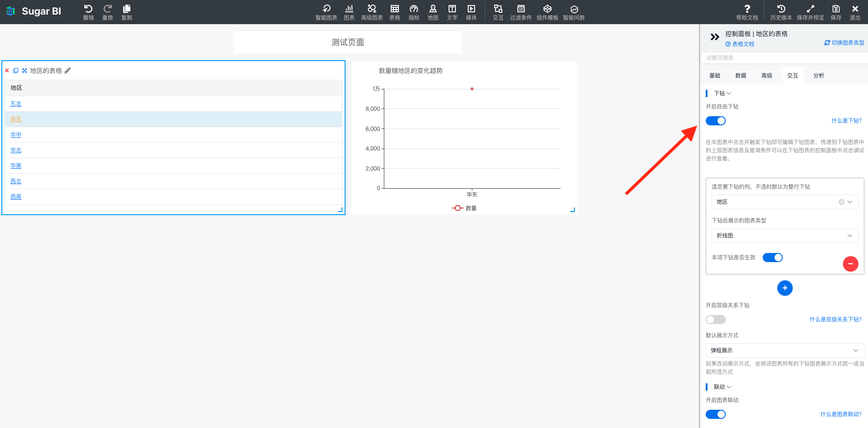Toggle 本项下钻是否生效 switch

click(x=773, y=258)
